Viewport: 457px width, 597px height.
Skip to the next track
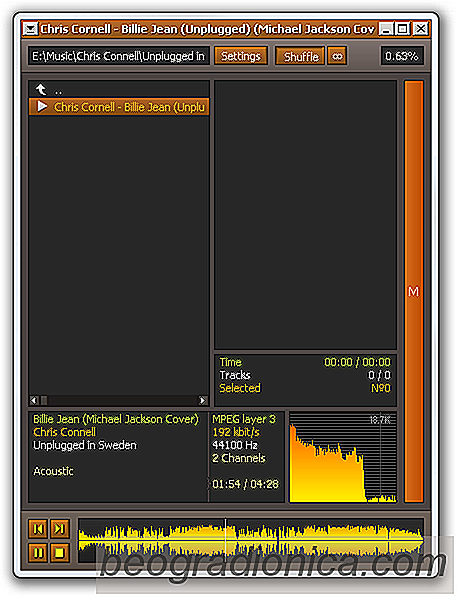[x=60, y=529]
